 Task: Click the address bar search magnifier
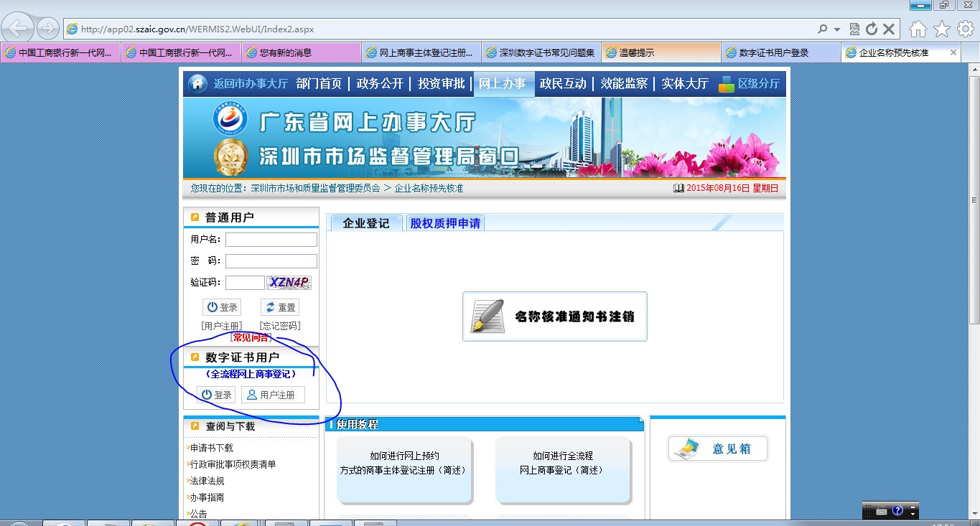(x=822, y=29)
